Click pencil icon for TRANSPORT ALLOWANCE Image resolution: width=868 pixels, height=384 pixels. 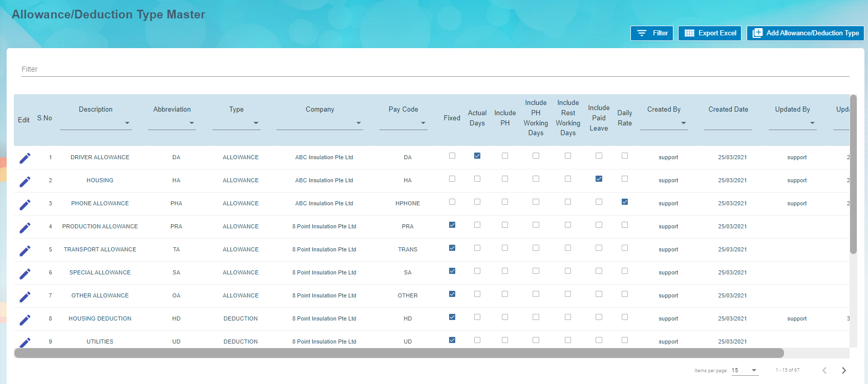tap(25, 250)
